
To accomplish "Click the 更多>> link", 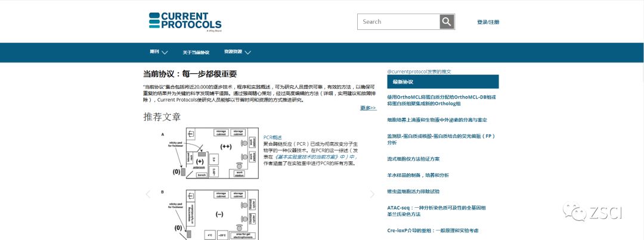I will pyautogui.click(x=368, y=107).
